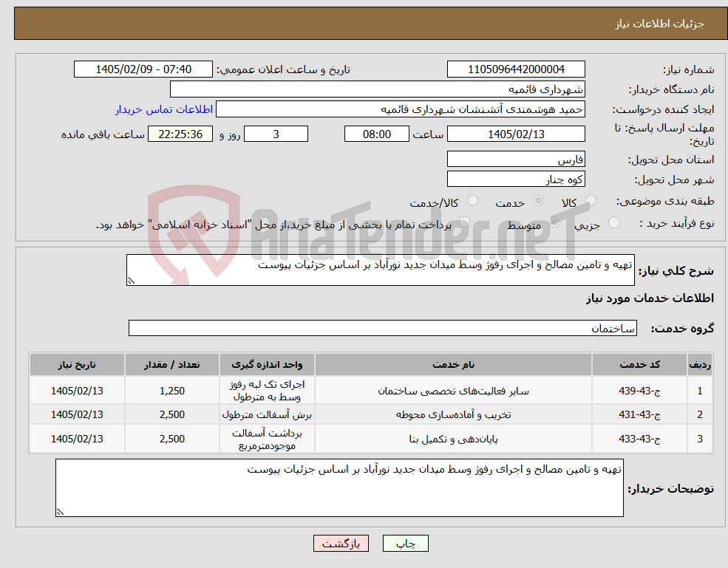This screenshot has width=728, height=568.
Task: Click the remaining days field showing 3
Action: [276, 134]
